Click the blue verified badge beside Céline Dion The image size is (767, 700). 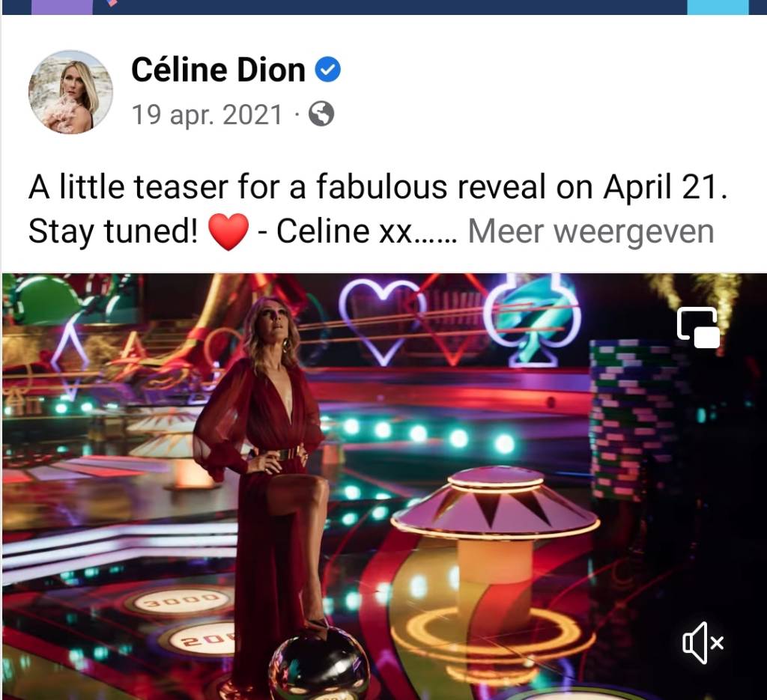(x=327, y=70)
